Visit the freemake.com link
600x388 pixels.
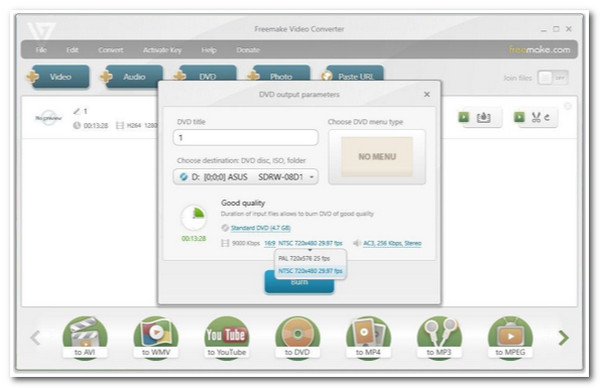[x=540, y=49]
